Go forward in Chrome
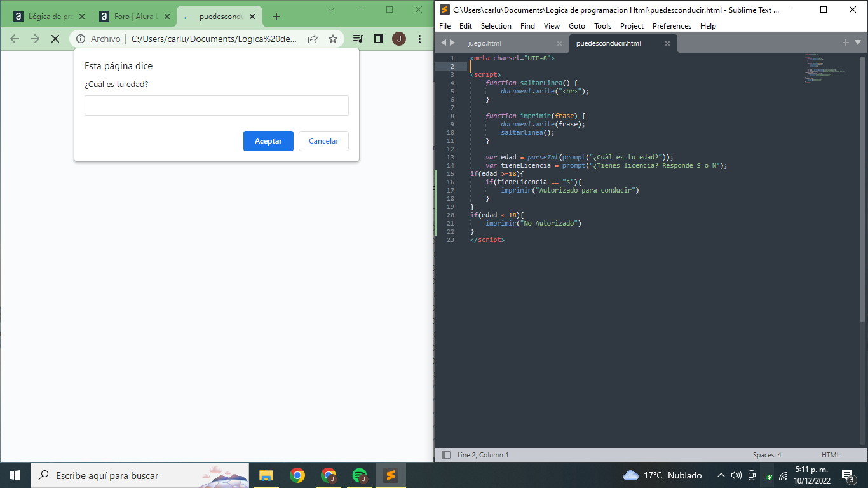 [35, 39]
